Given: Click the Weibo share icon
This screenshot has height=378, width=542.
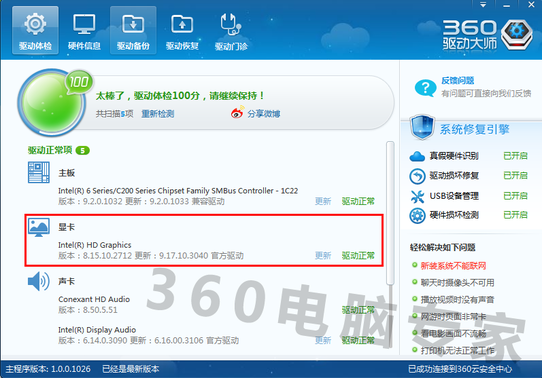Looking at the screenshot, I should (237, 113).
